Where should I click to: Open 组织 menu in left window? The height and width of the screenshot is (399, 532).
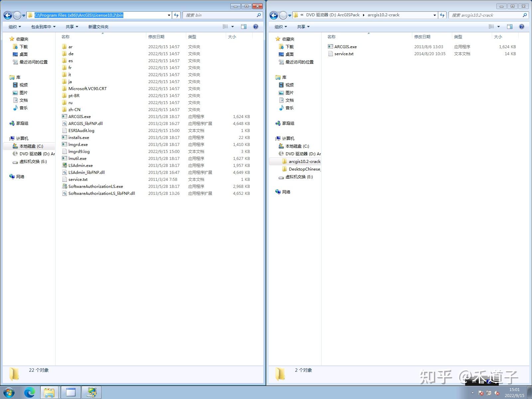pyautogui.click(x=15, y=27)
